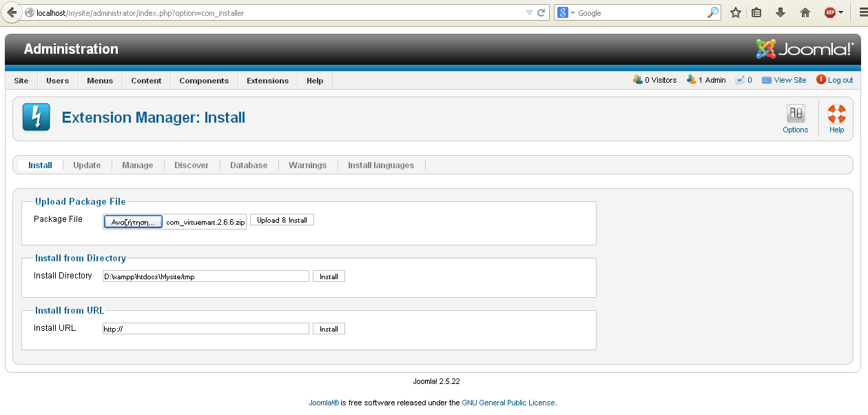Click the Upload Package File heading
The width and height of the screenshot is (868, 415).
[x=81, y=201]
